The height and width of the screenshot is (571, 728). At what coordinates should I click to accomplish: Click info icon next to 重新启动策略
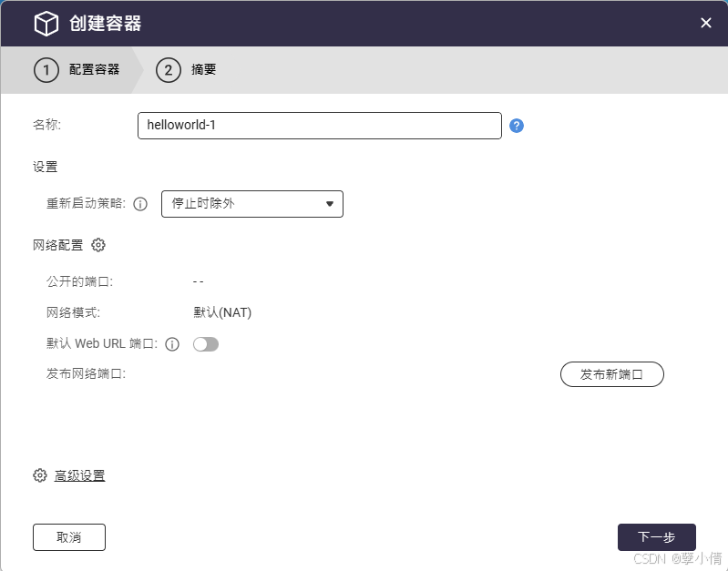(x=140, y=204)
